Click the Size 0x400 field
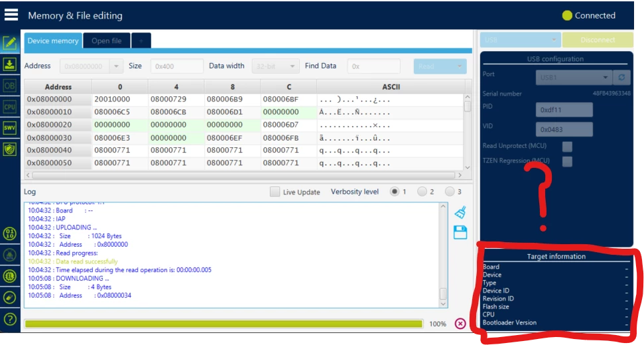644x345 pixels. [x=177, y=66]
